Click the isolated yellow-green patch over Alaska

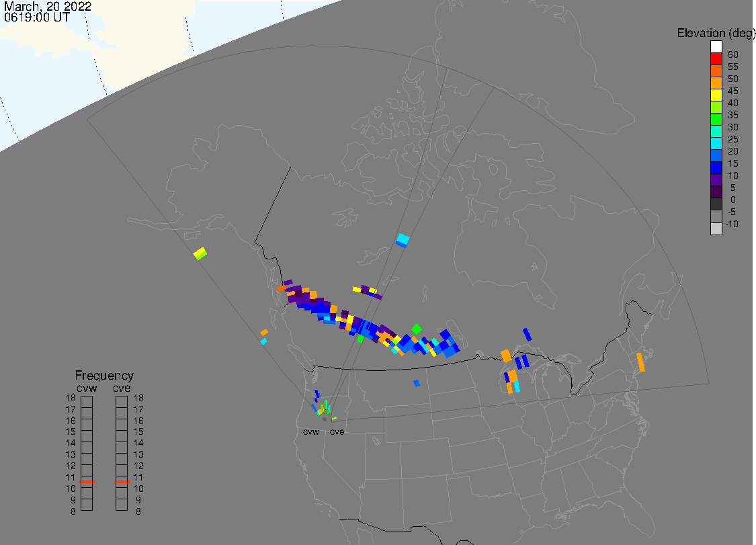(x=200, y=253)
